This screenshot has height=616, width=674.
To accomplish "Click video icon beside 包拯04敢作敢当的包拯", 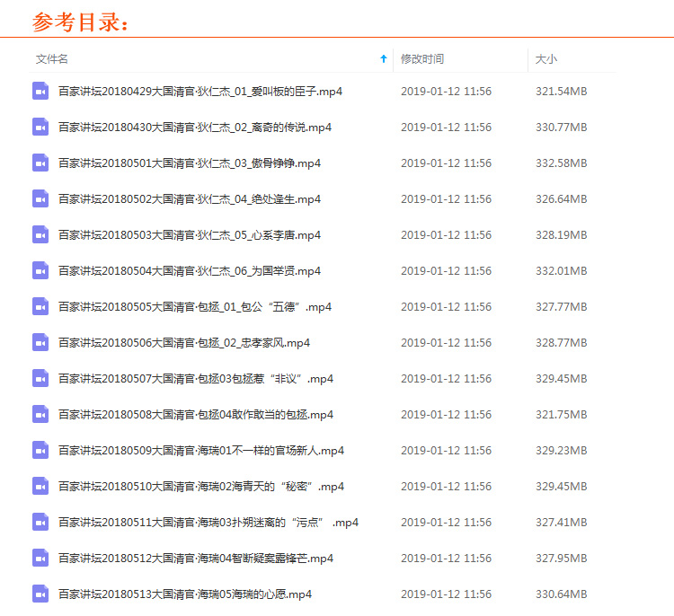I will 40,414.
